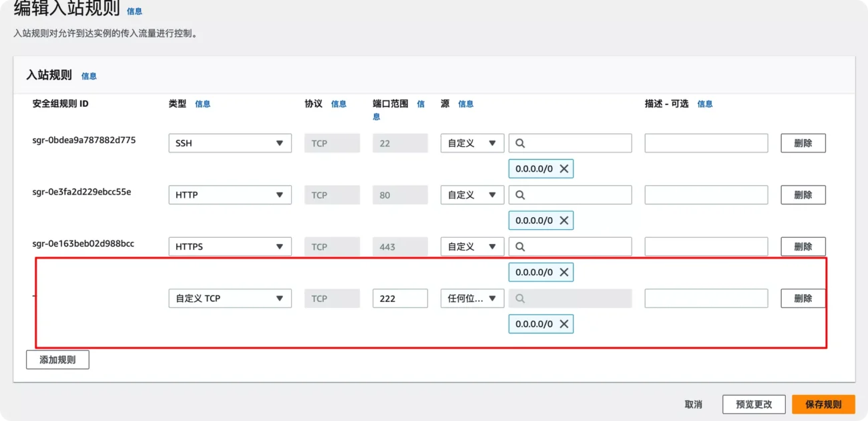This screenshot has height=421, width=868.
Task: Open the 自定义 TCP type dropdown
Action: 230,298
